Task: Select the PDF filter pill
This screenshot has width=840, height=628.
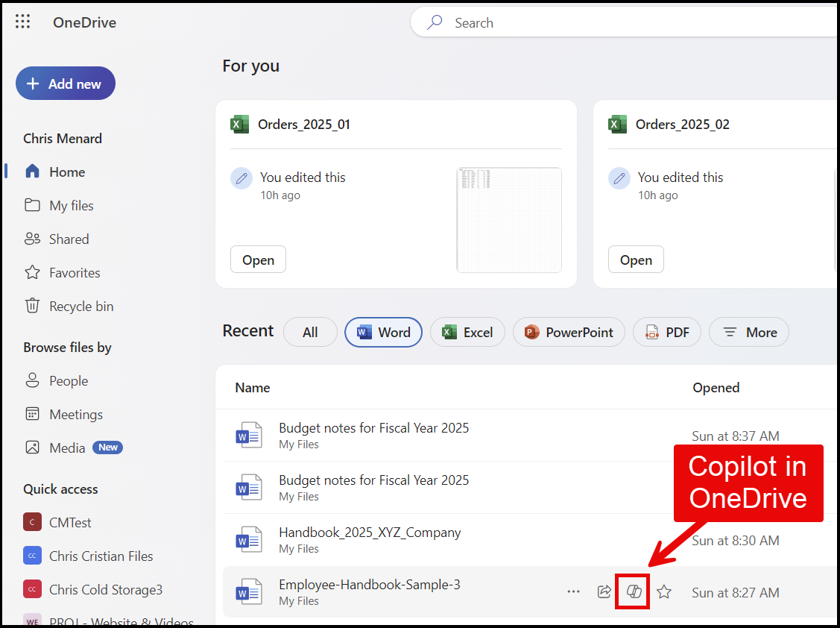Action: pyautogui.click(x=666, y=332)
